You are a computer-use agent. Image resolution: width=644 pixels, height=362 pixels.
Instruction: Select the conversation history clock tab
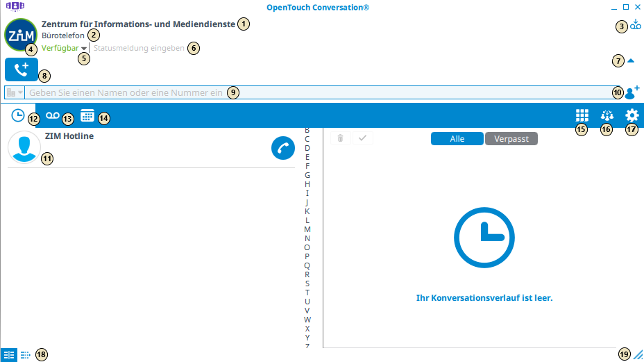[18, 115]
